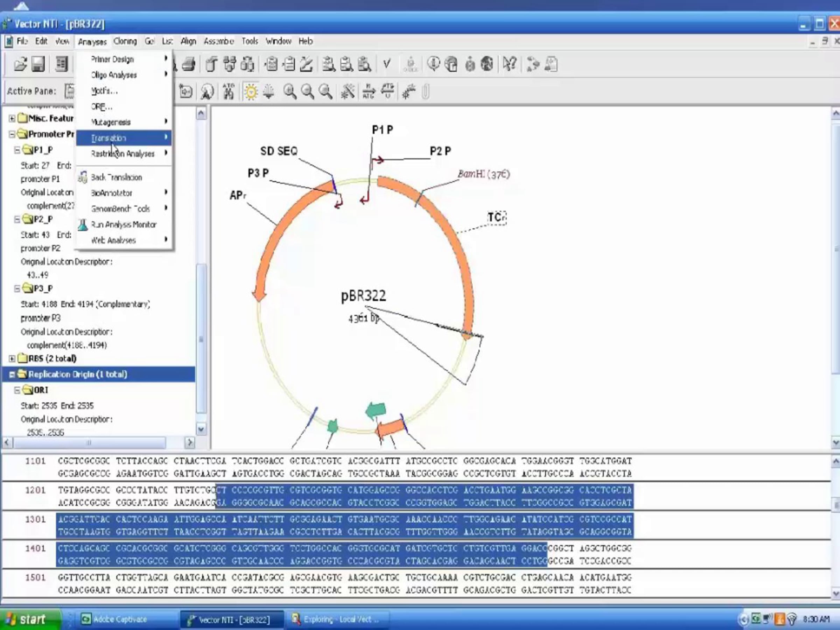Expand the RBS (2 total) folder

12,358
